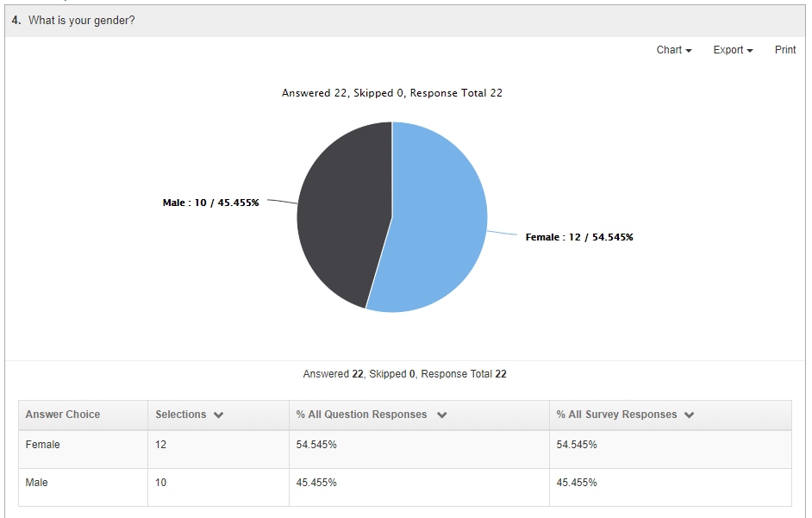This screenshot has width=812, height=518.
Task: Click the question title 'What is your gender?'
Action: (x=81, y=20)
